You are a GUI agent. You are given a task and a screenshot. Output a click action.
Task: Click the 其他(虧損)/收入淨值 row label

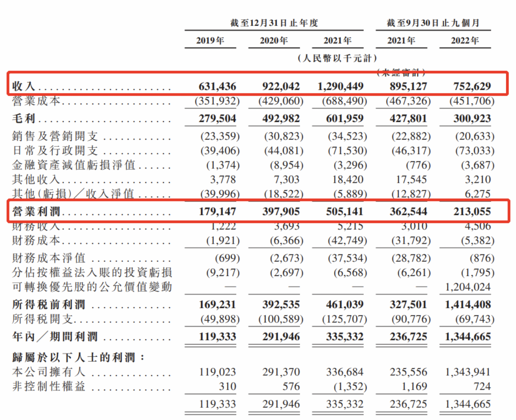73,194
